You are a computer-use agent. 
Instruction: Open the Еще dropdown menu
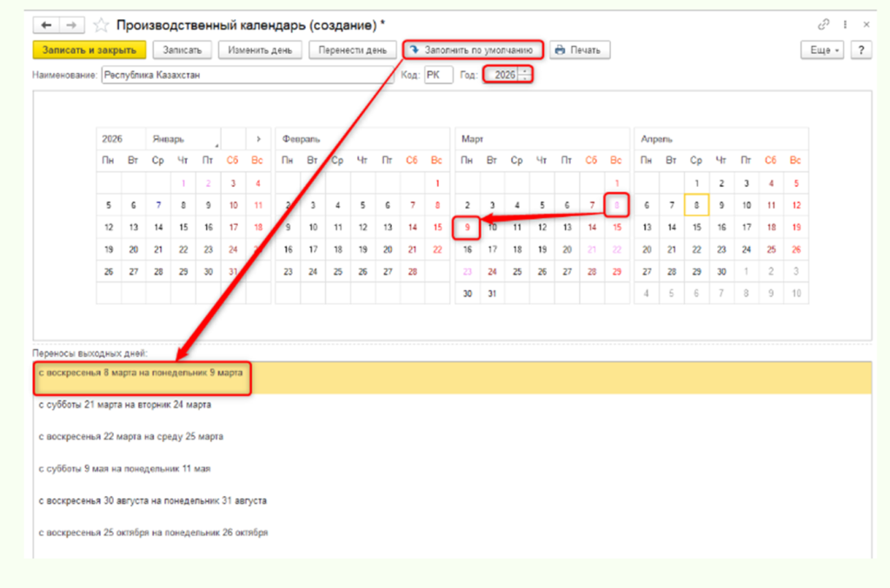coord(825,50)
